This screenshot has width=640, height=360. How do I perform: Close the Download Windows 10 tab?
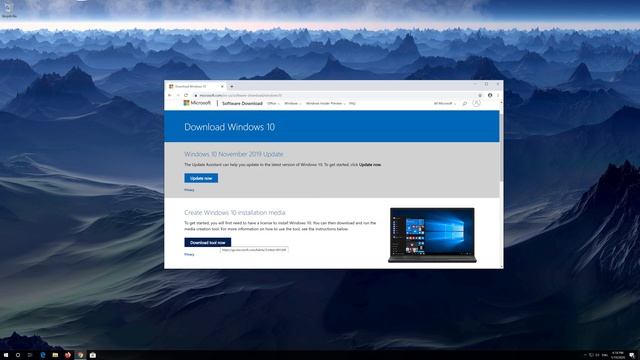[222, 87]
